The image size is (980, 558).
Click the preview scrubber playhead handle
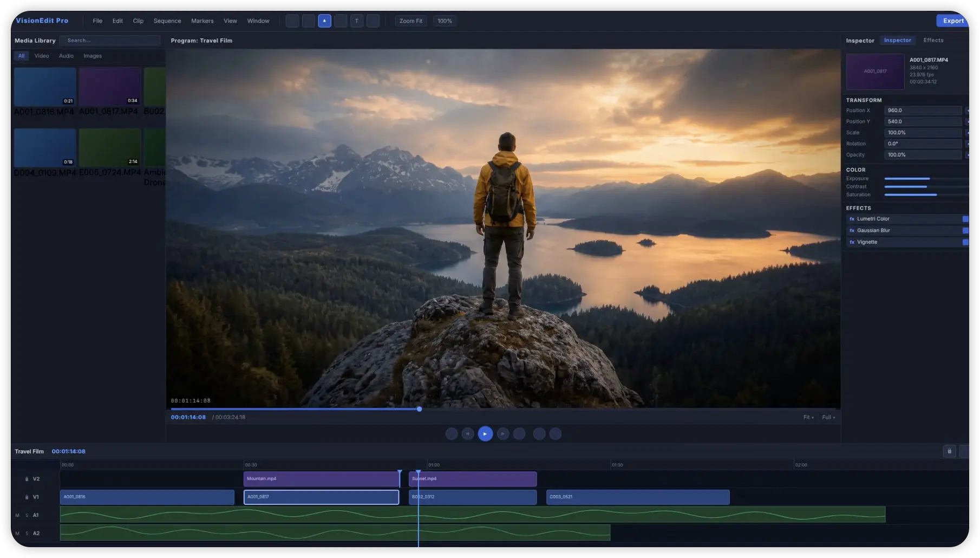point(419,409)
